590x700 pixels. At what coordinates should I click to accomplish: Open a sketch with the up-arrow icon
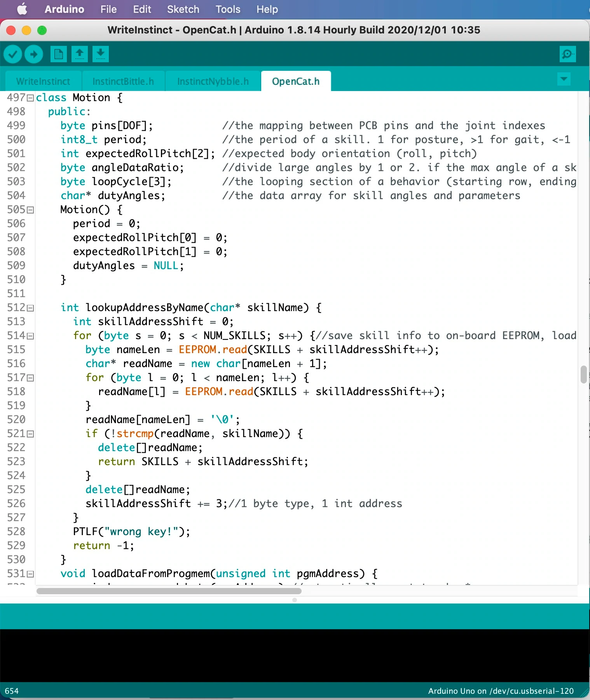(x=80, y=54)
